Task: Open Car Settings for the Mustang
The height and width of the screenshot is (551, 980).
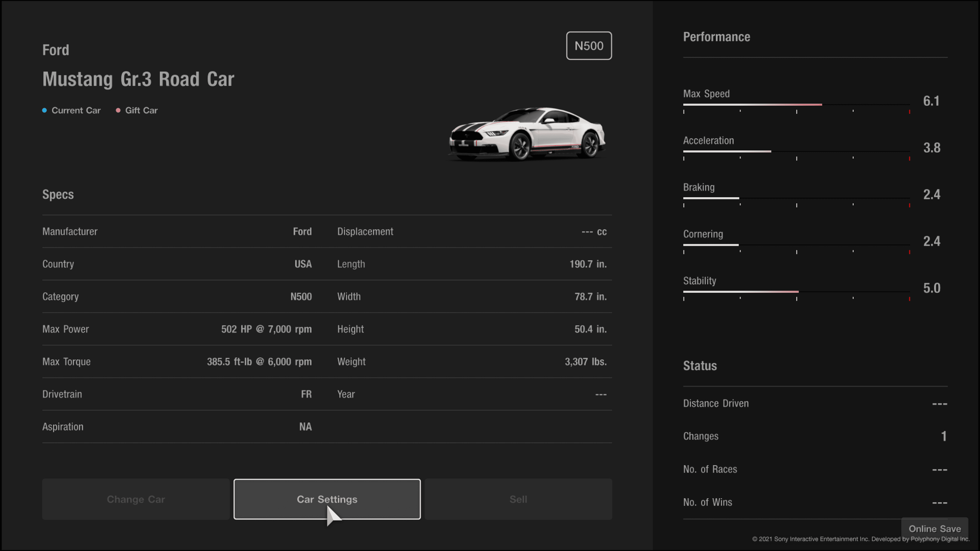Action: [x=327, y=499]
